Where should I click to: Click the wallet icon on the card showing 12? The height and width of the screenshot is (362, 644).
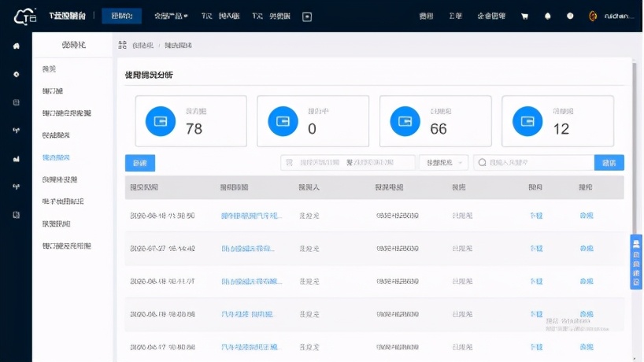click(527, 121)
